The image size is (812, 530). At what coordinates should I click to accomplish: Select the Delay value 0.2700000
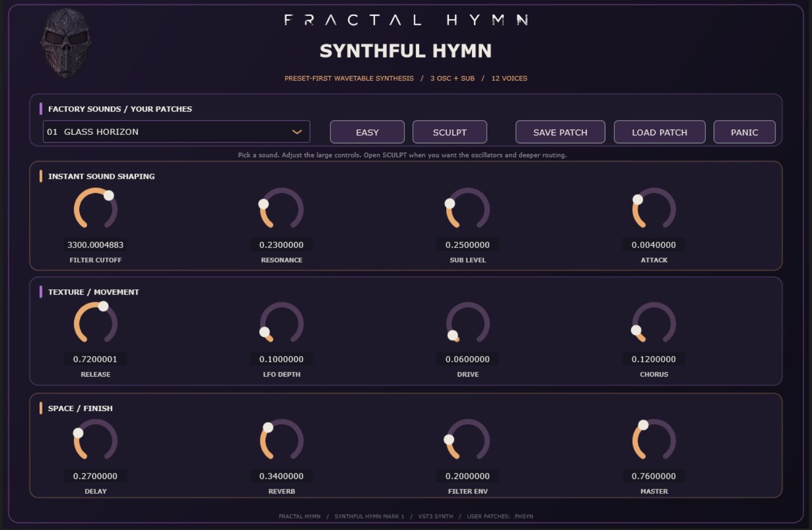[96, 476]
